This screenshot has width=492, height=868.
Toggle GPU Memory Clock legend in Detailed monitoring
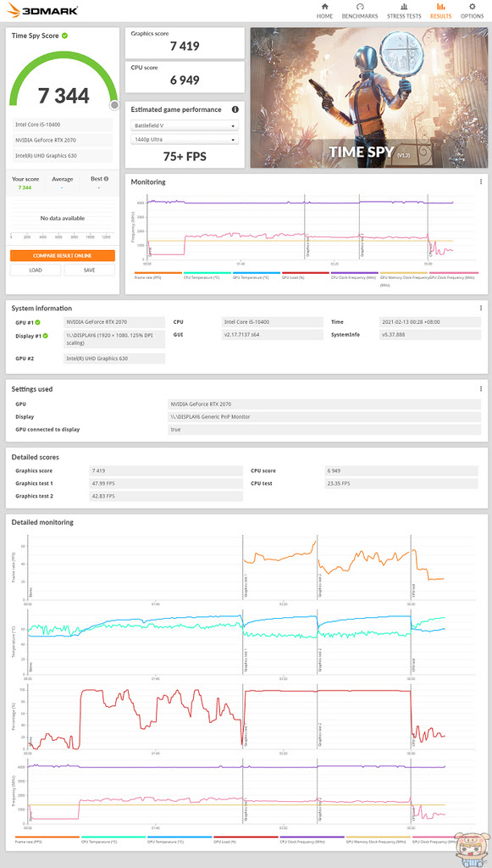click(x=379, y=840)
